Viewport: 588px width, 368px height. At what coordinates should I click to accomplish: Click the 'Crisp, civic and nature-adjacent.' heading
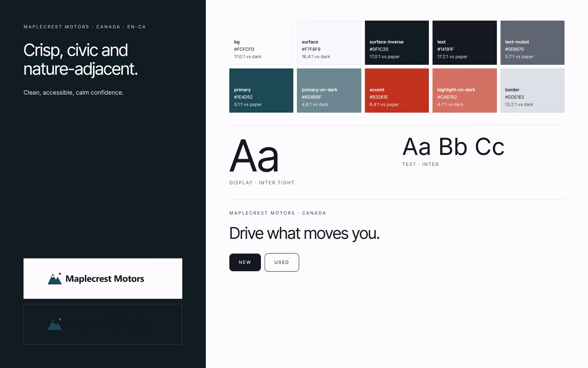point(81,59)
